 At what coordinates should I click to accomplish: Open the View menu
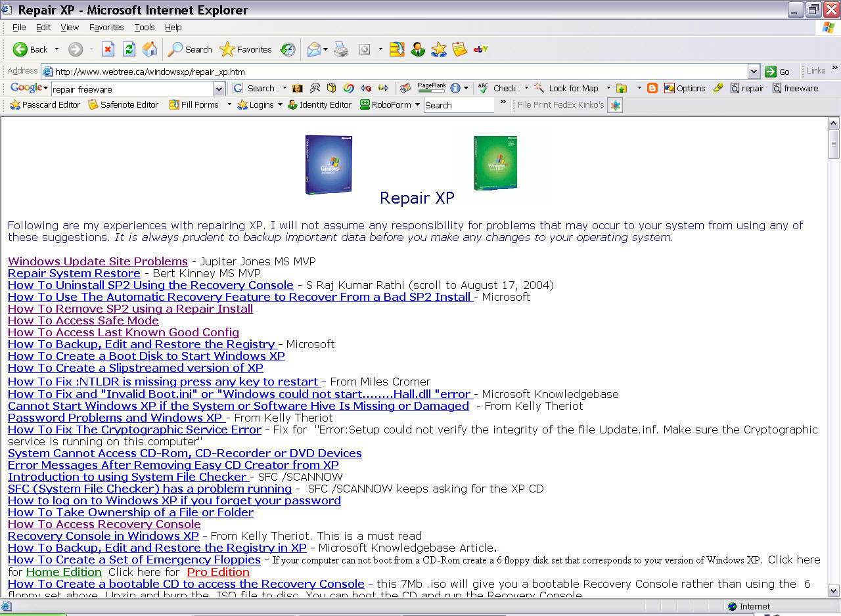tap(70, 28)
